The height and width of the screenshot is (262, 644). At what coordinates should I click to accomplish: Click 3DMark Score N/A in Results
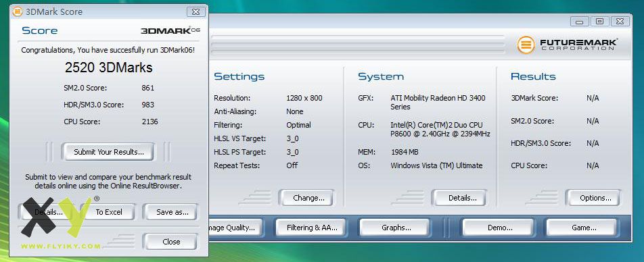(x=593, y=98)
